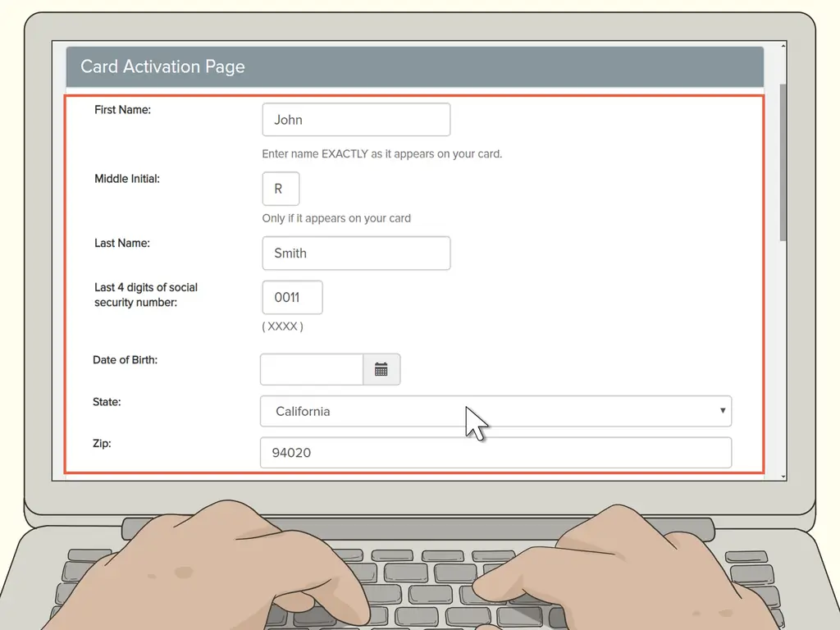840x630 pixels.
Task: Click the scrollbar up arrow
Action: tap(783, 46)
